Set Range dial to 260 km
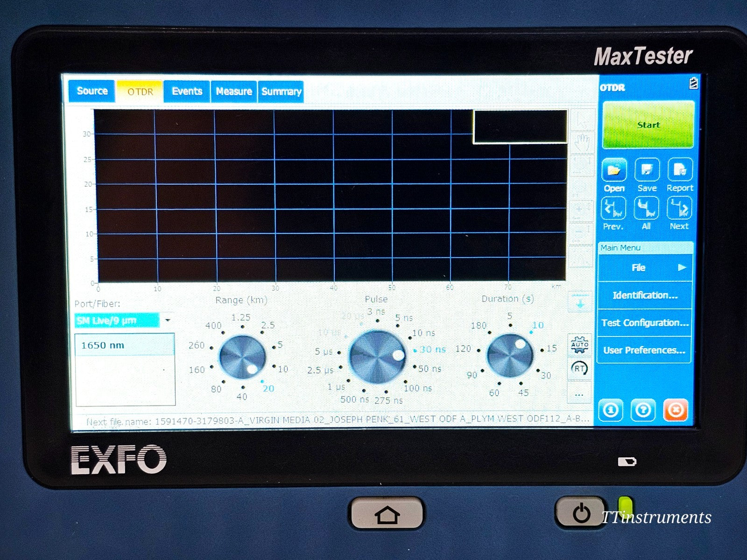 (x=197, y=345)
